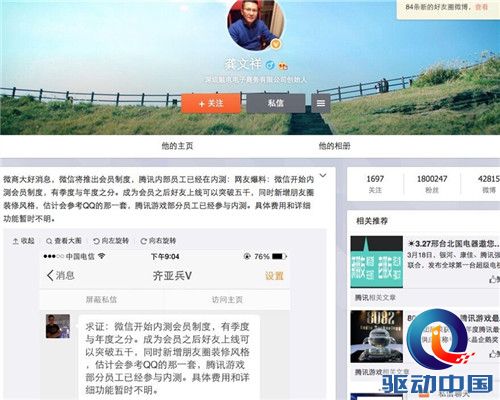Open the 腾讯游戏 recommended thumbnail image
500x400 pixels.
click(x=377, y=337)
